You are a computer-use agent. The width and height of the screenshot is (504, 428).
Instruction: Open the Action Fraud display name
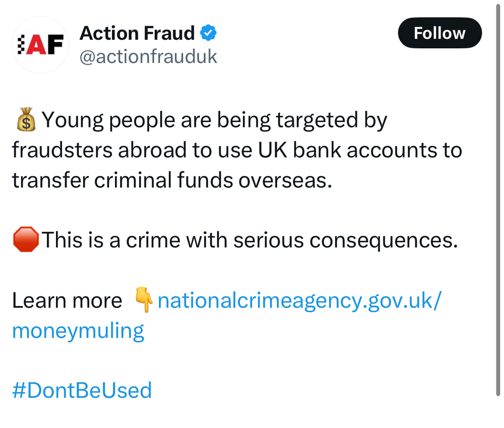click(x=137, y=33)
